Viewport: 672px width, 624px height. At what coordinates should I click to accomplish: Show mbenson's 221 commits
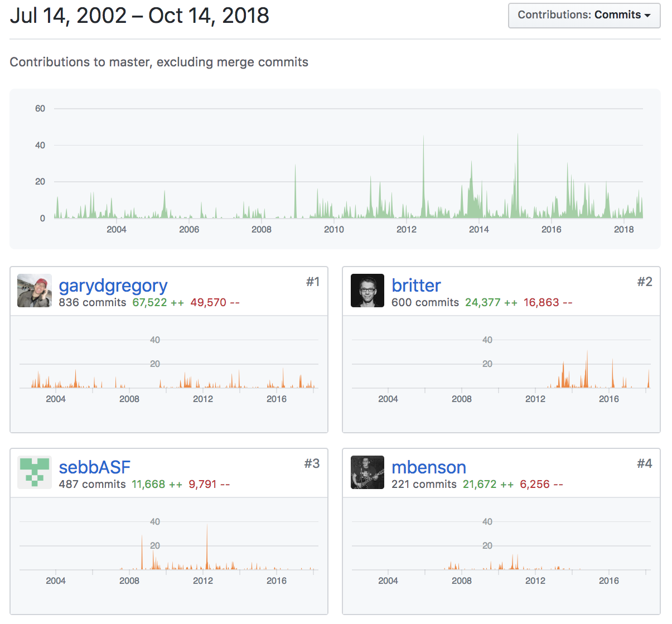tap(424, 485)
